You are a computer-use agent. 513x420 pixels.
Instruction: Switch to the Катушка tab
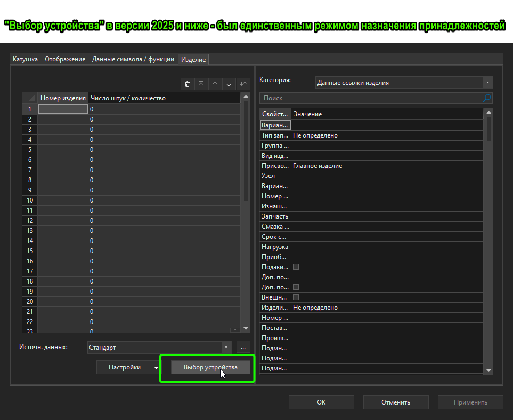click(25, 59)
